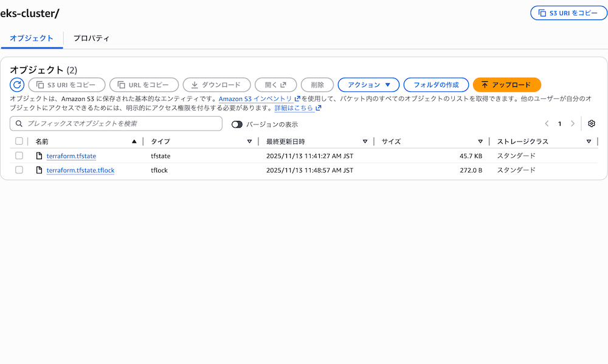
Task: Click the ダウンロード download button
Action: click(216, 85)
